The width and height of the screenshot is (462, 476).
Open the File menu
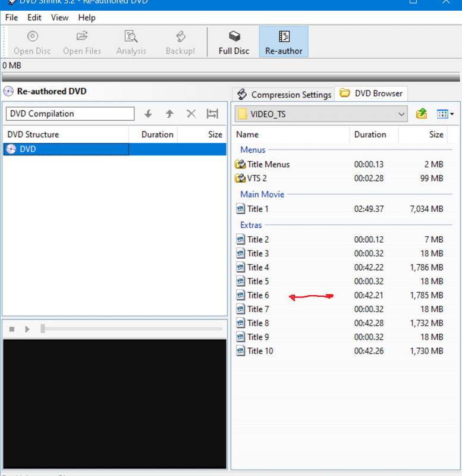click(x=11, y=18)
